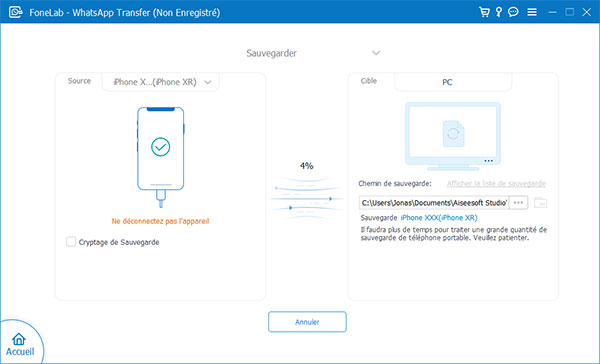The width and height of the screenshot is (600, 364).
Task: Browse backup path with three-dots button
Action: point(518,202)
